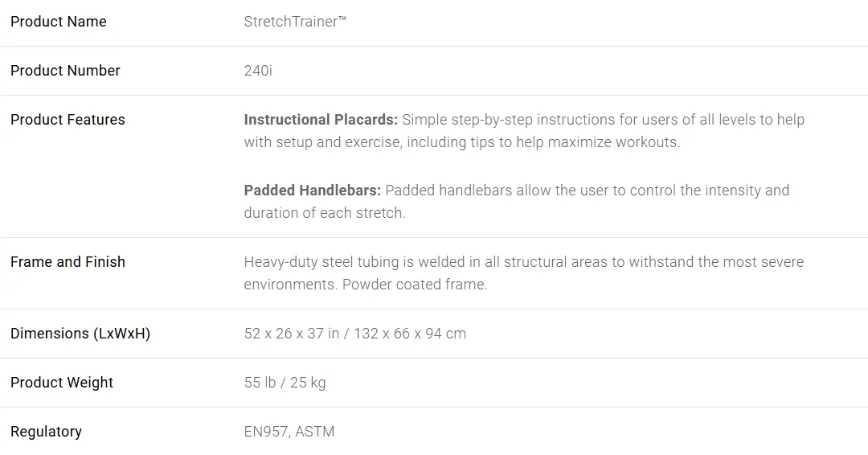Viewport: 868px width, 455px height.
Task: Click the Product Number label
Action: (65, 71)
